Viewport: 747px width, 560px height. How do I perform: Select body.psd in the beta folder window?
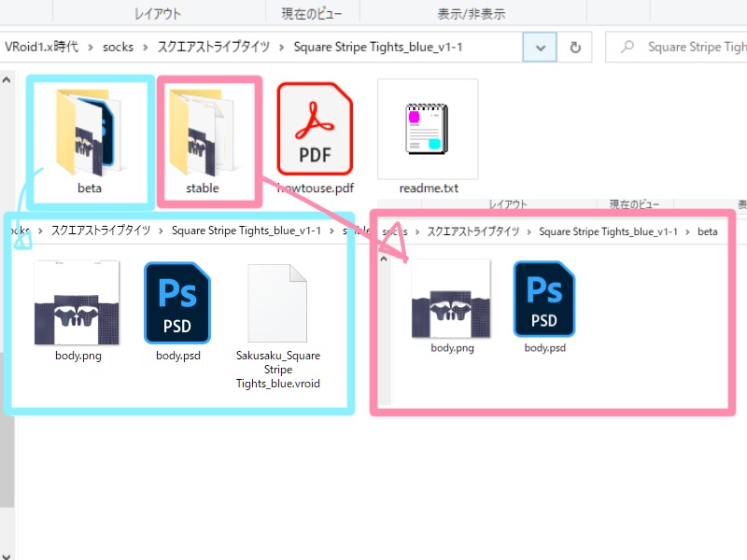543,299
